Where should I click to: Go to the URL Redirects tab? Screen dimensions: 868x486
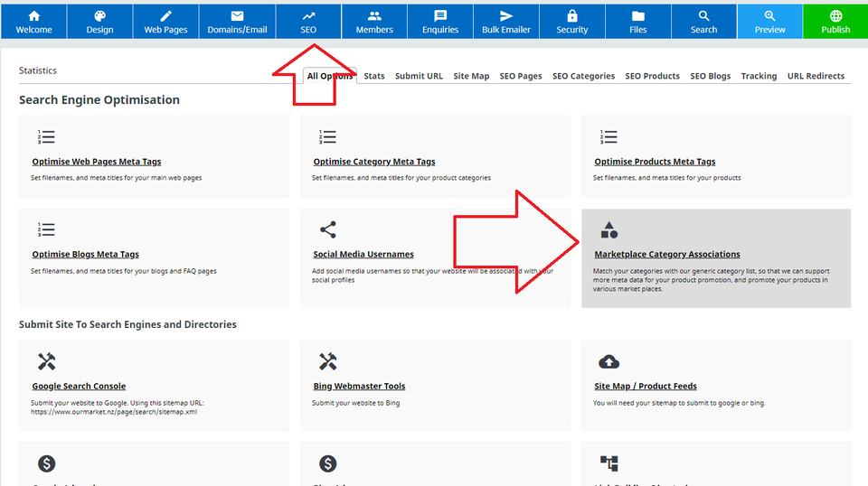coord(816,76)
